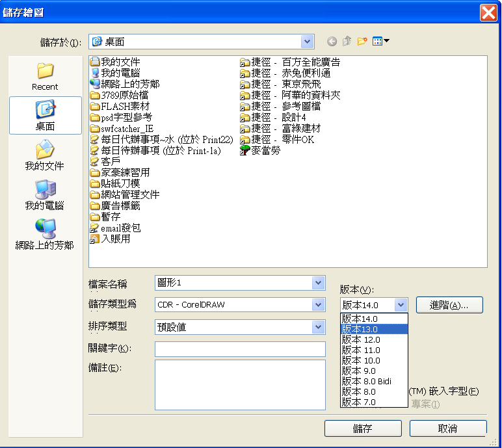The width and height of the screenshot is (502, 448).
Task: Select the email發包 shortcut
Action: coord(115,228)
